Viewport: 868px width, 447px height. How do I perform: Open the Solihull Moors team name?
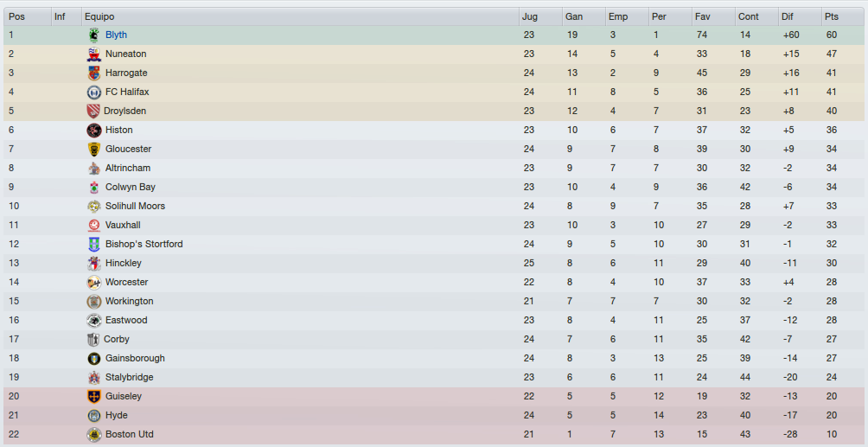[x=135, y=206]
